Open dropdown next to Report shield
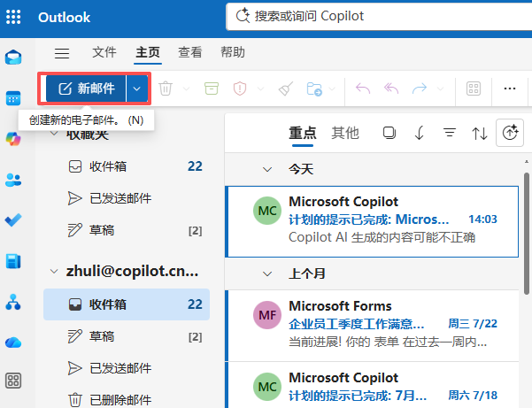 point(261,89)
